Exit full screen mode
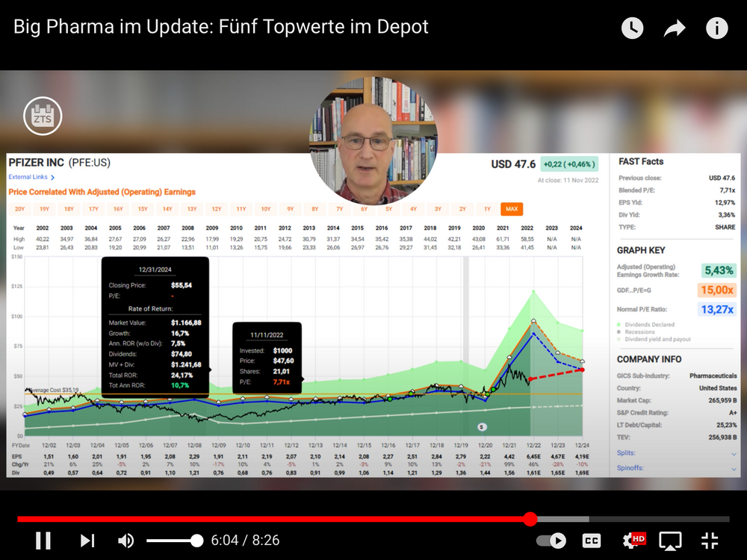Viewport: 747px width, 560px height. coord(710,541)
